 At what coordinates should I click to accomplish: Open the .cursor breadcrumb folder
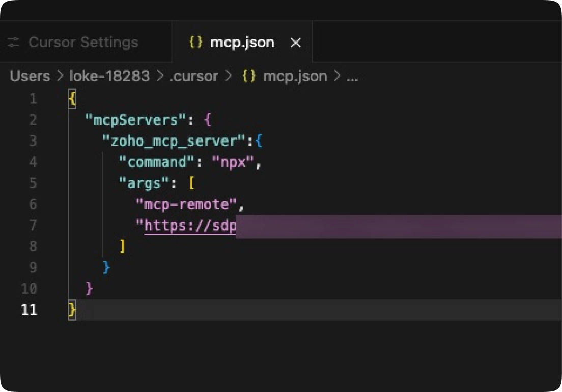193,76
